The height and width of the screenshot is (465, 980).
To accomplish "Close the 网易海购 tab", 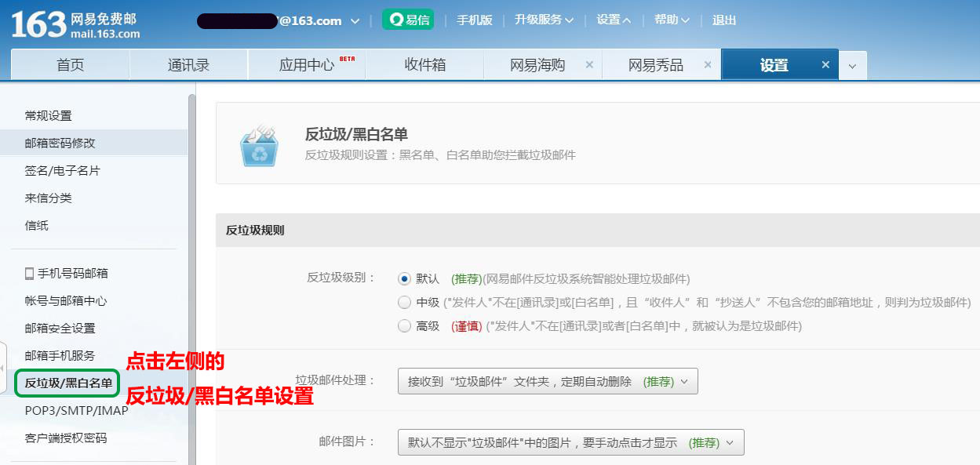I will 589,65.
